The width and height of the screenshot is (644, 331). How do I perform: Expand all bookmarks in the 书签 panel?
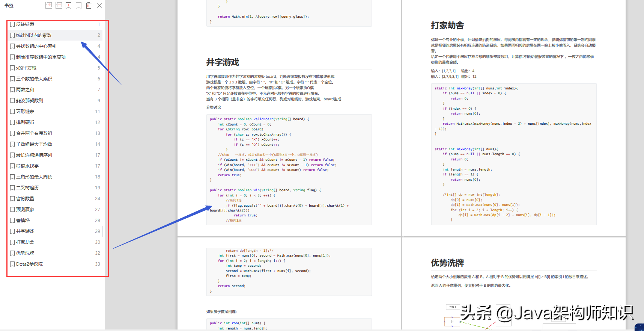tap(48, 5)
